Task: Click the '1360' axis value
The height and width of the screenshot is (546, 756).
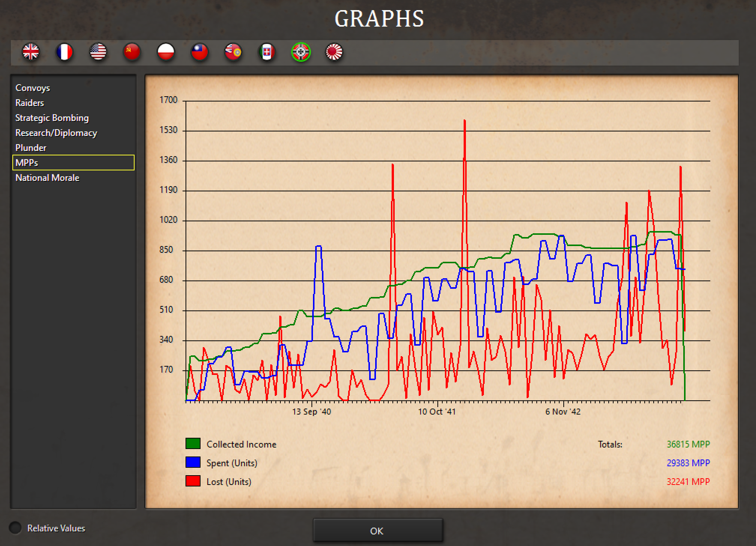Action: pos(168,160)
